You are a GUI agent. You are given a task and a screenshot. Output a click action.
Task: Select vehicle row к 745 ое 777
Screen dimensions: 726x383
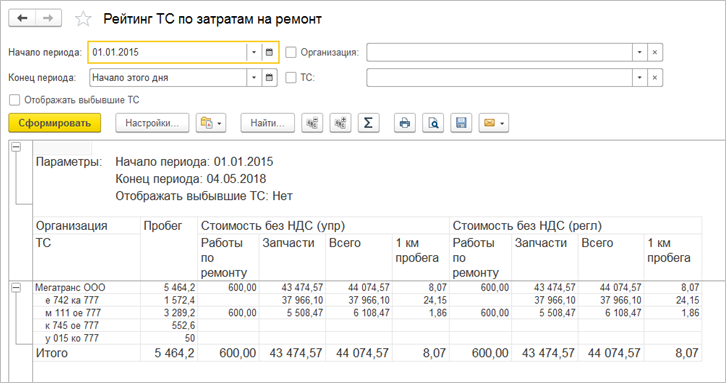pos(87,326)
